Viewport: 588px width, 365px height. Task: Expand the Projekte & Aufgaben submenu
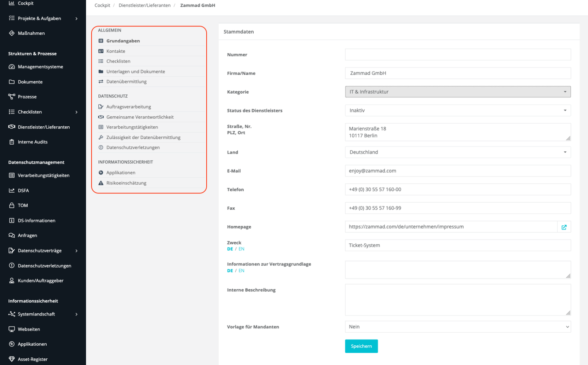click(76, 18)
